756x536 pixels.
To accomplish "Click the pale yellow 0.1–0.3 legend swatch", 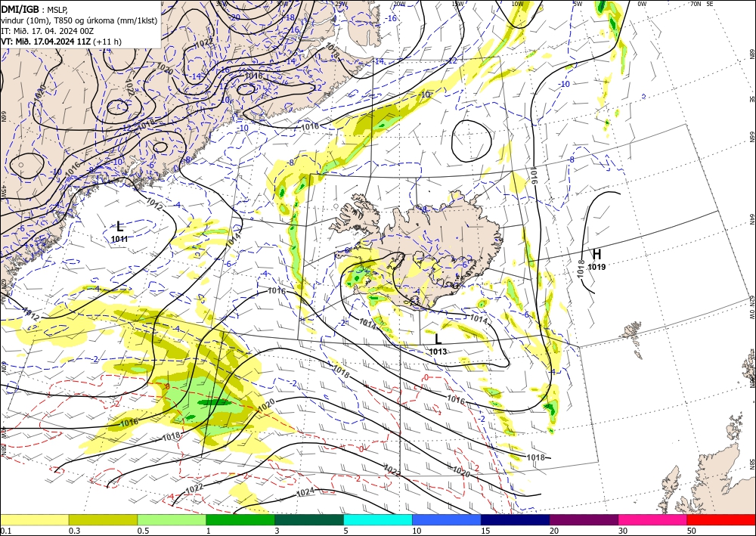I will [34, 519].
